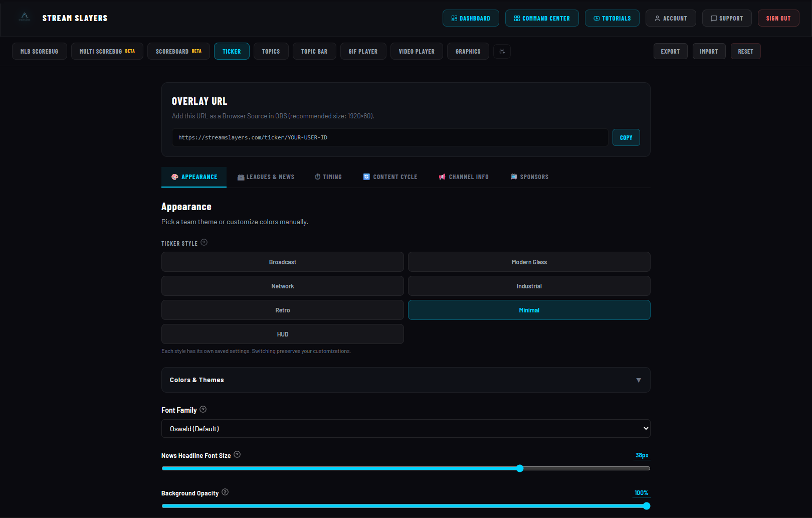Click the Stream Slayers title text

click(75, 18)
